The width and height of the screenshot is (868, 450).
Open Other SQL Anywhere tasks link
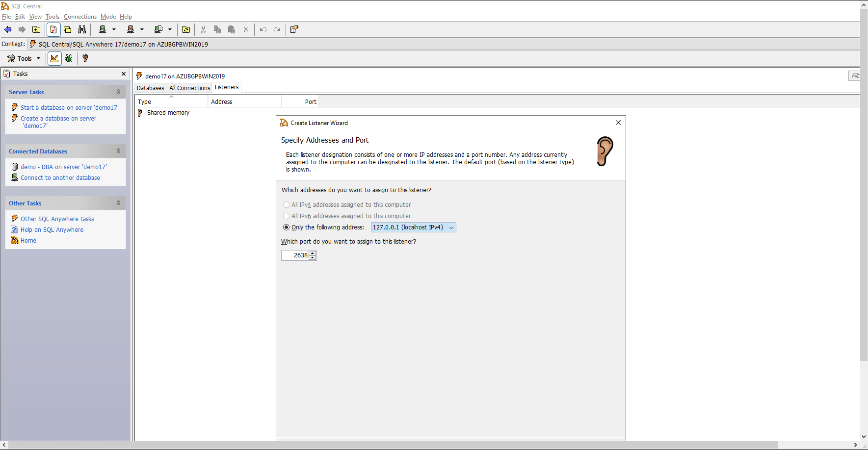tap(57, 219)
